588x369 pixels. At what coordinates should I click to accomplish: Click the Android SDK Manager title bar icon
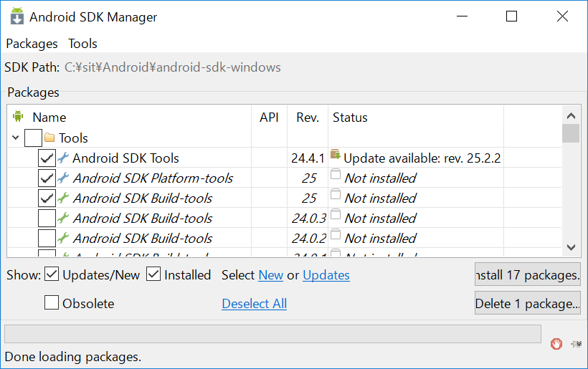(x=16, y=16)
